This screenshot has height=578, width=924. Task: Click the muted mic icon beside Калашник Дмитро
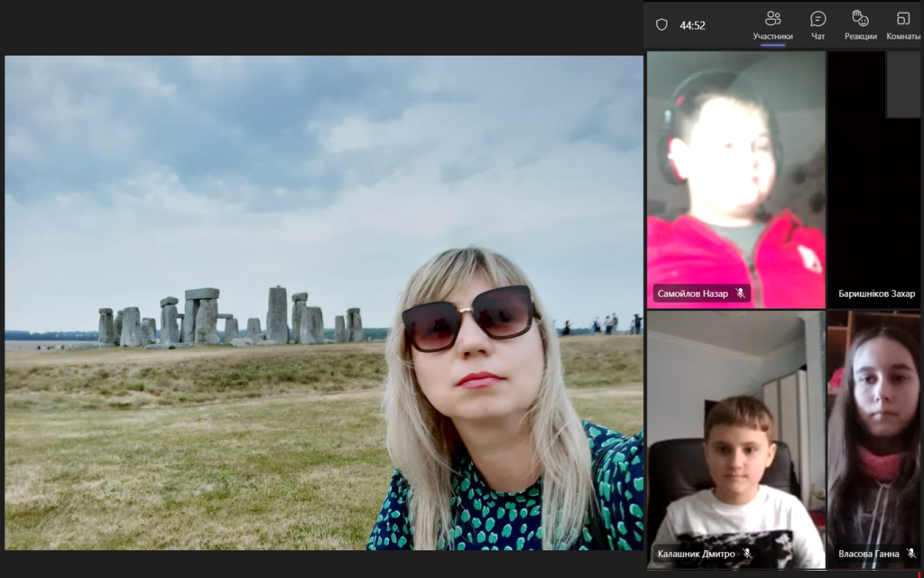click(748, 554)
